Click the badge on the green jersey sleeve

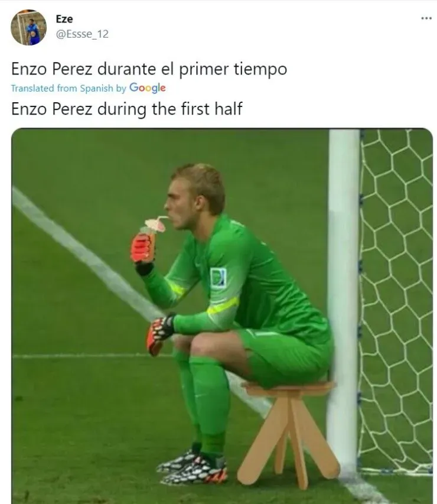click(218, 278)
